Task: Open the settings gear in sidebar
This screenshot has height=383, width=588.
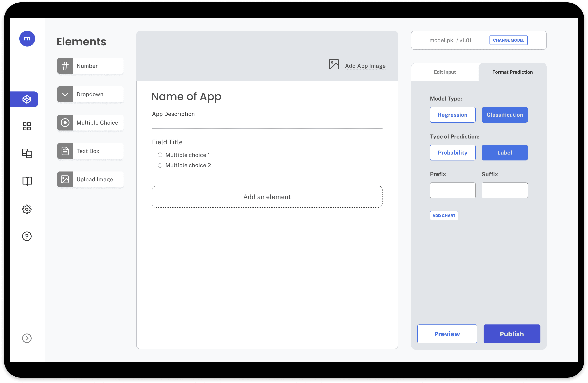Action: 27,209
